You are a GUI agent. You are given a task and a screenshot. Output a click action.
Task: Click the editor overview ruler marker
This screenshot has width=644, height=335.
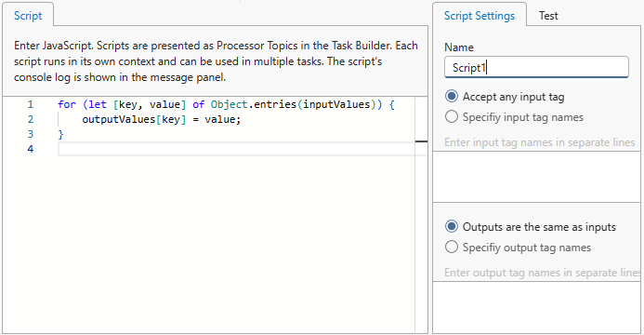click(x=421, y=141)
